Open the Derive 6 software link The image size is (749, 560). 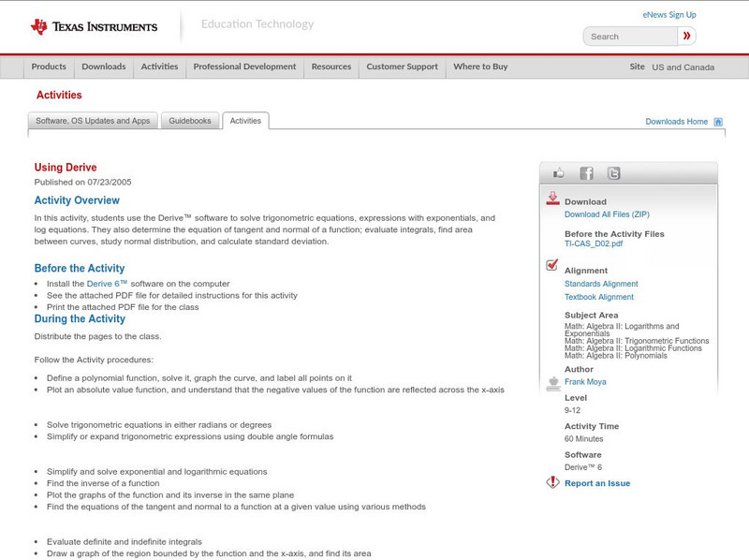107,284
